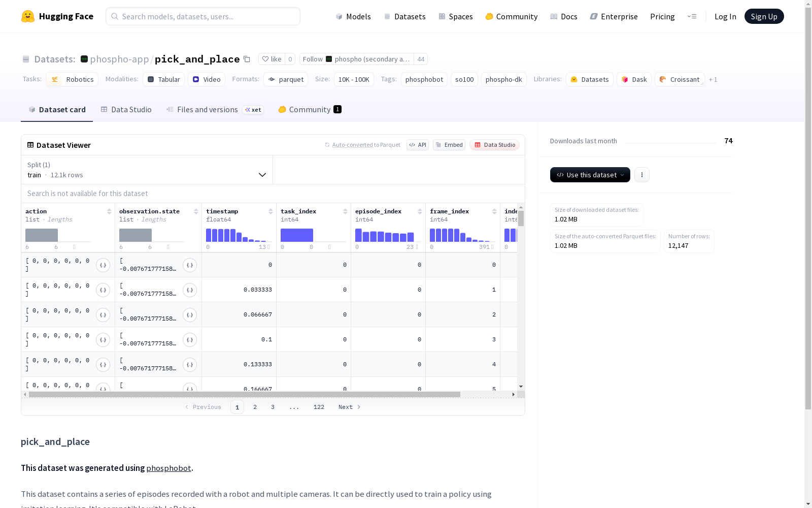The image size is (812, 508).
Task: Sort by the frame_index column
Action: 494,211
